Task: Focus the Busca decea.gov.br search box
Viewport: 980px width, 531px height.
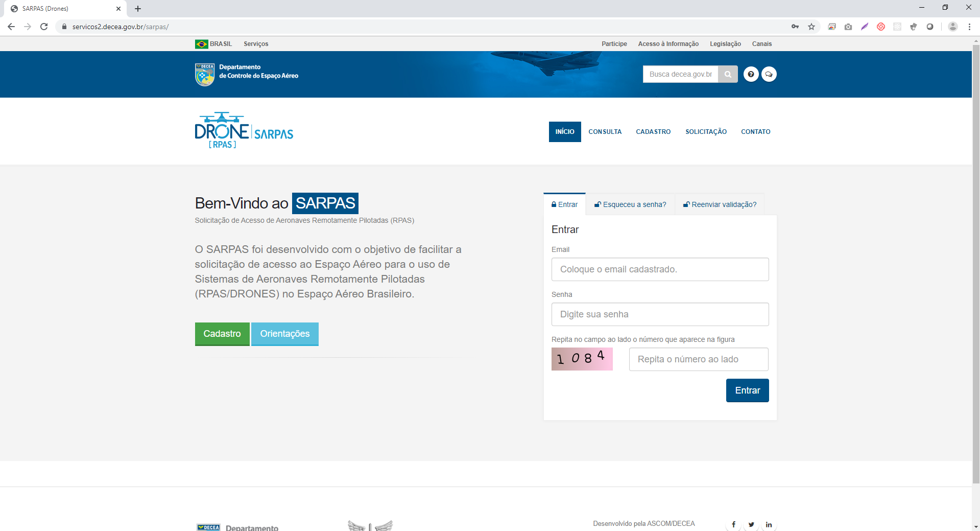Action: point(680,74)
